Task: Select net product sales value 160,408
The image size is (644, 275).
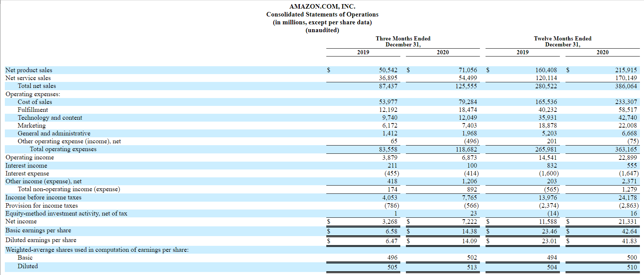Action: (x=546, y=70)
